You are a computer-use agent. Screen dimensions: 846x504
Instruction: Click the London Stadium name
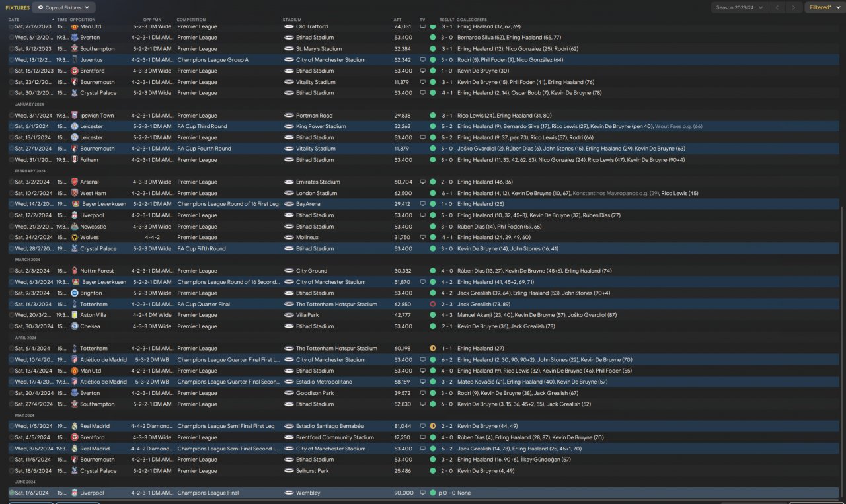click(317, 193)
